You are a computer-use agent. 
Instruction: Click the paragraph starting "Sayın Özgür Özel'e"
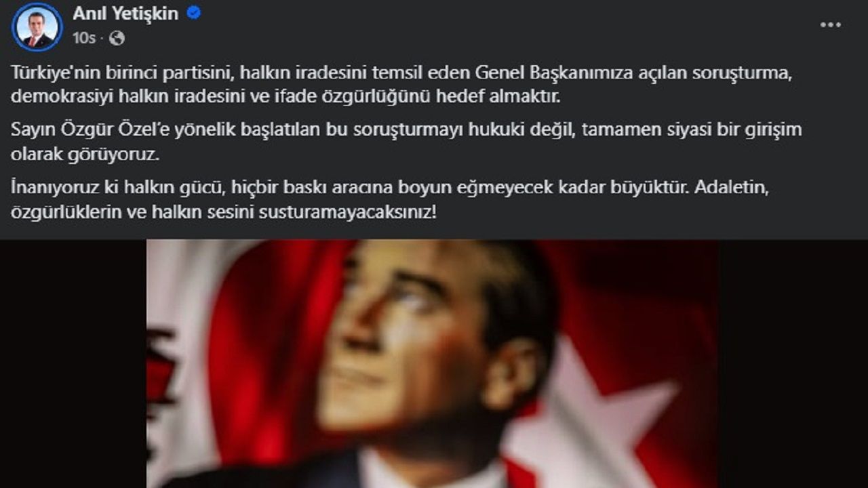tap(406, 142)
